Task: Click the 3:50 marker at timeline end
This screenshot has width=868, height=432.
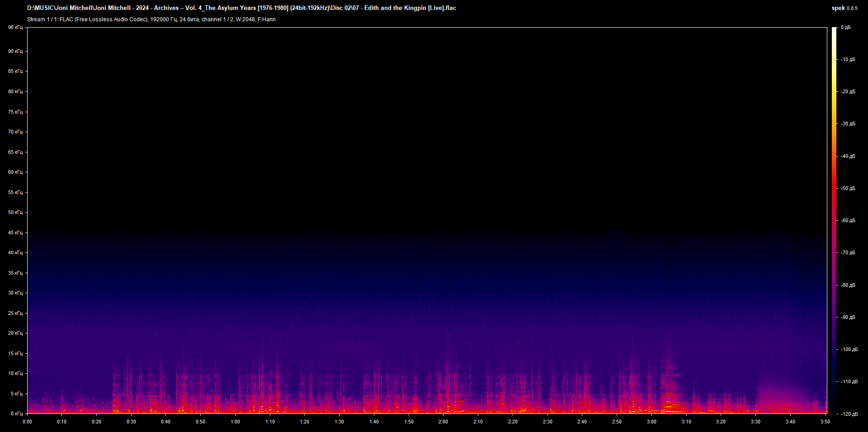Action: click(x=825, y=422)
